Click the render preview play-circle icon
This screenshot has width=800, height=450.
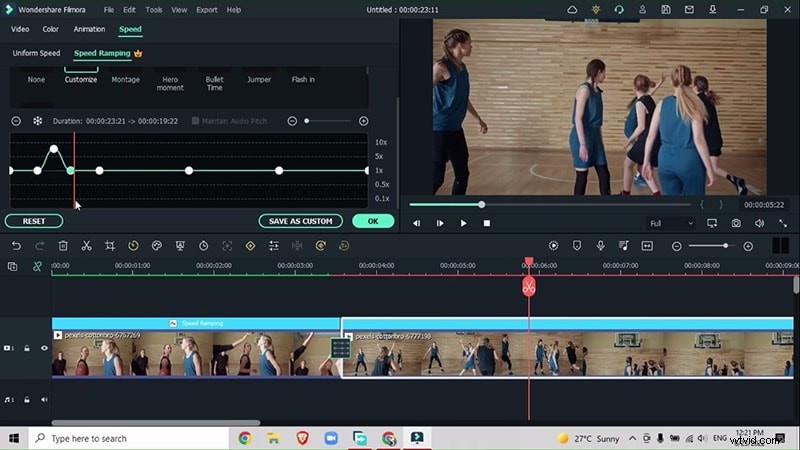tap(554, 246)
